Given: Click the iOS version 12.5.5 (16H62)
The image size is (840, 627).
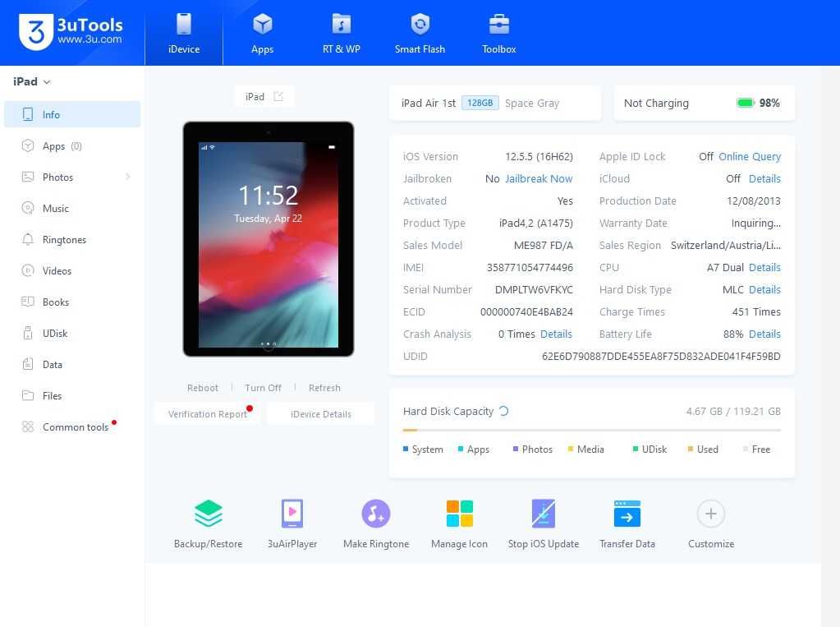Looking at the screenshot, I should [x=539, y=157].
